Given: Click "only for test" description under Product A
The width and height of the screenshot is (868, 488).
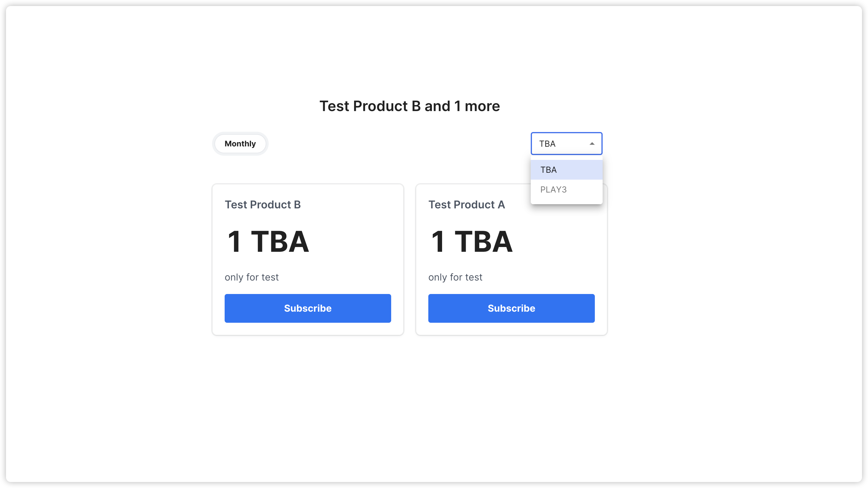Looking at the screenshot, I should pos(455,277).
